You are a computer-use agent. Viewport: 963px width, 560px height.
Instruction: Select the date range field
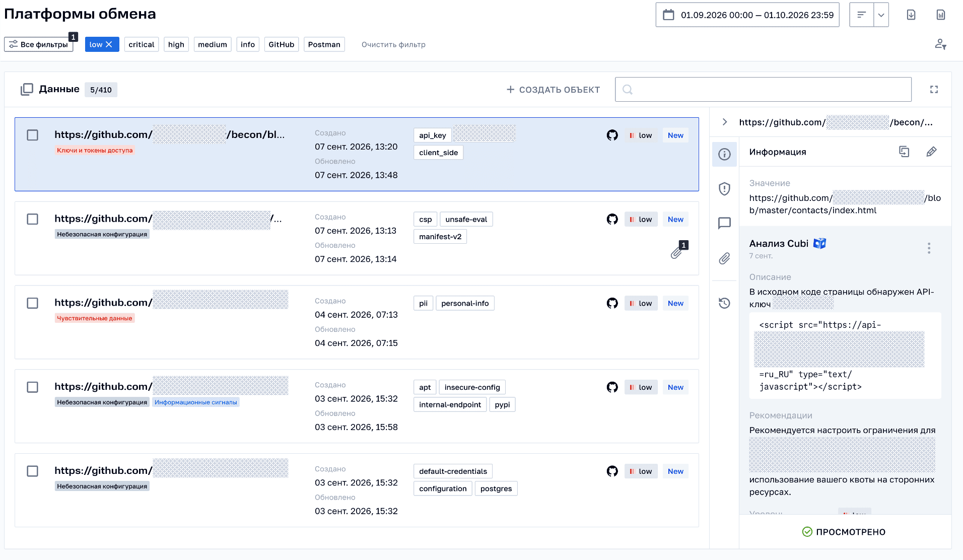click(x=747, y=15)
